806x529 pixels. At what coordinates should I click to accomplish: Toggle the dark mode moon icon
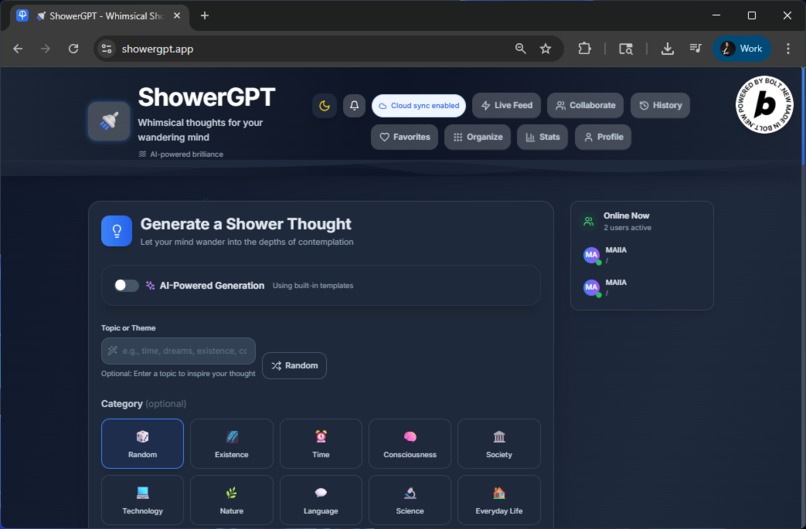coord(324,105)
